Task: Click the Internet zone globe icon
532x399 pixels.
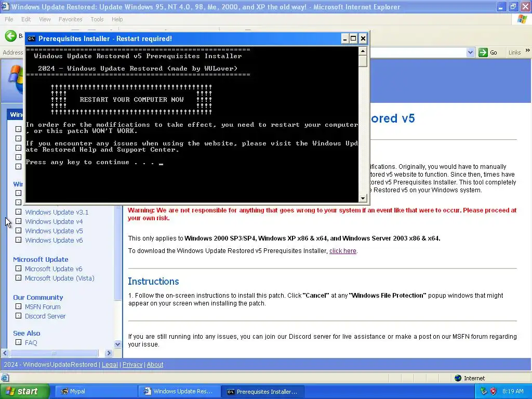Action: tap(458, 378)
